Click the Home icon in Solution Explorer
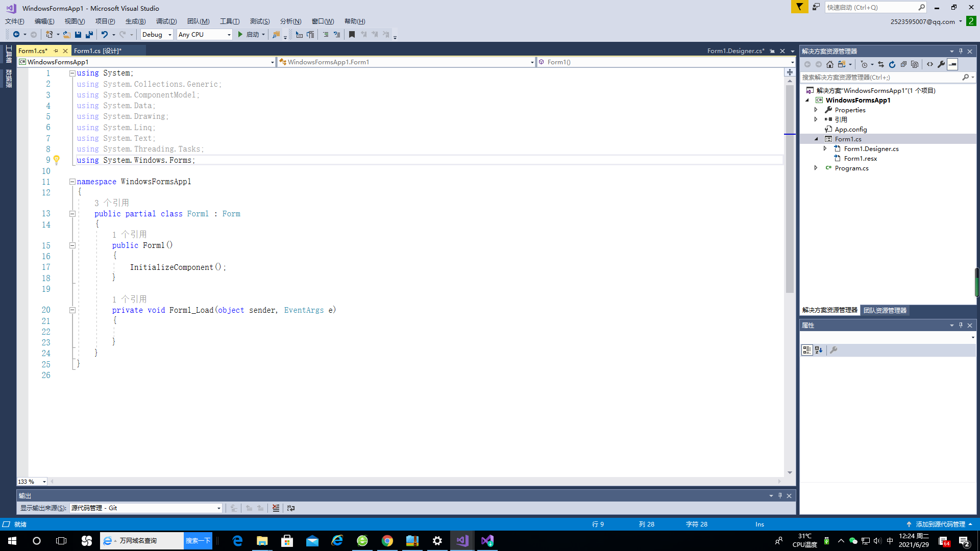Image resolution: width=980 pixels, height=551 pixels. point(829,64)
